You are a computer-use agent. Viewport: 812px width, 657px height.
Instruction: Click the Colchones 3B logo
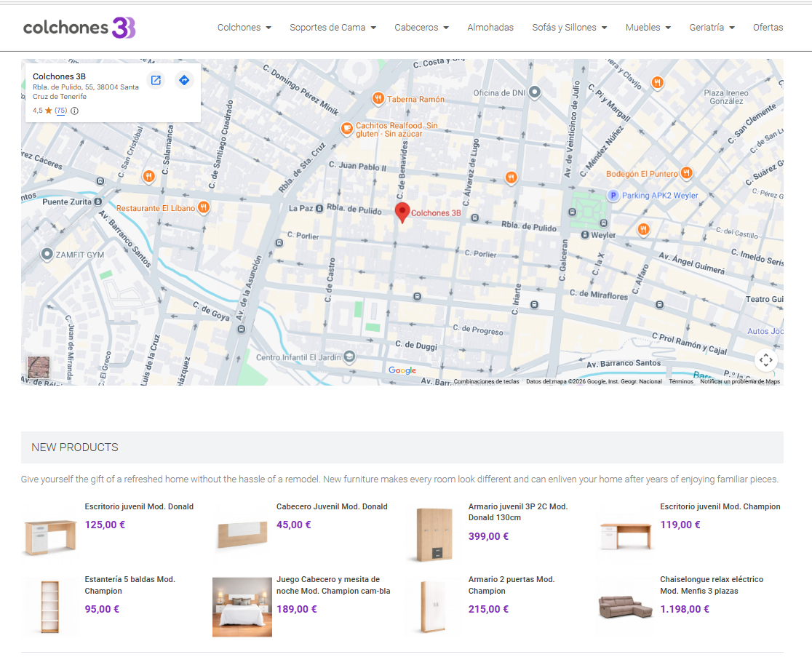coord(79,28)
